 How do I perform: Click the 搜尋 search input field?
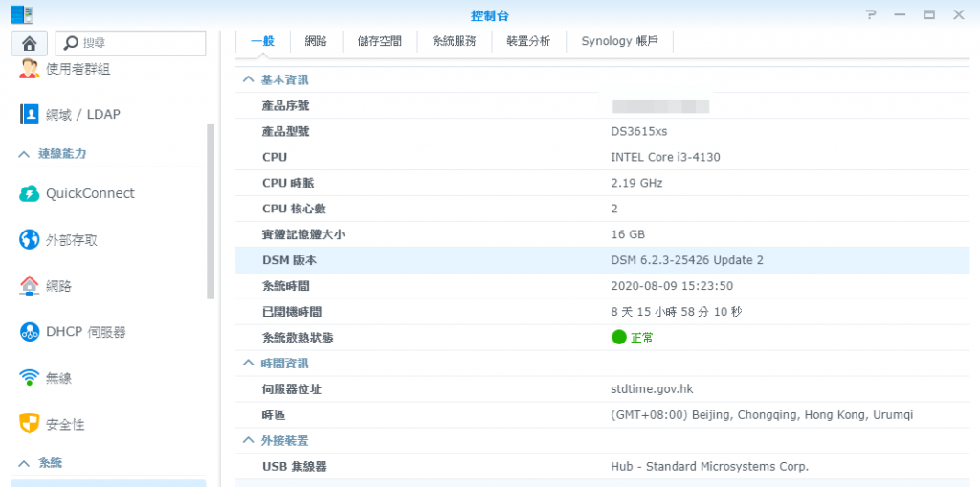click(130, 43)
